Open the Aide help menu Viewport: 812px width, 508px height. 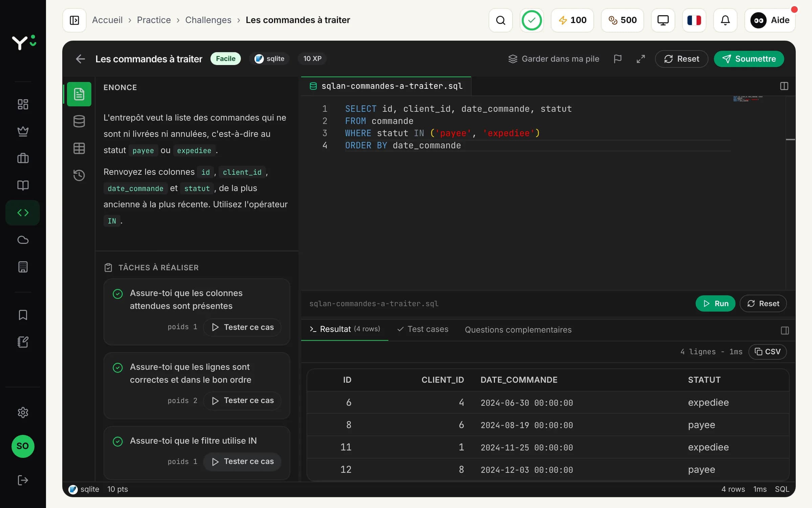pos(770,20)
